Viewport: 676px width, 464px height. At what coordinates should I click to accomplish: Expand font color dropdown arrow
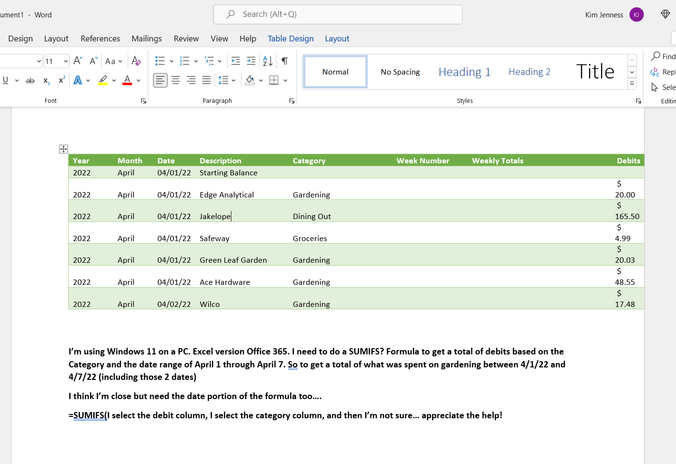coord(138,80)
